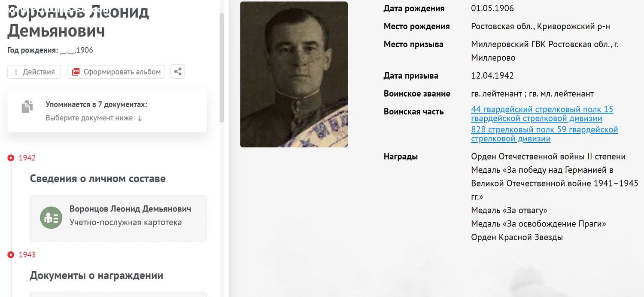Select the 1943 timeline marker
Viewport: 644px width, 297px height.
pyautogui.click(x=11, y=255)
